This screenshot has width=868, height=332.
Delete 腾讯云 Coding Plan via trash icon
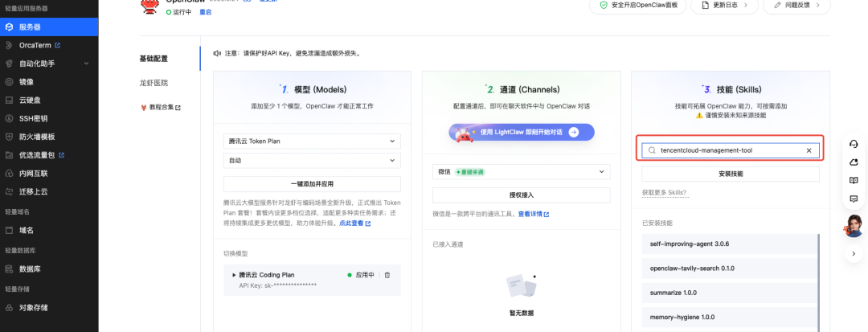pyautogui.click(x=387, y=274)
